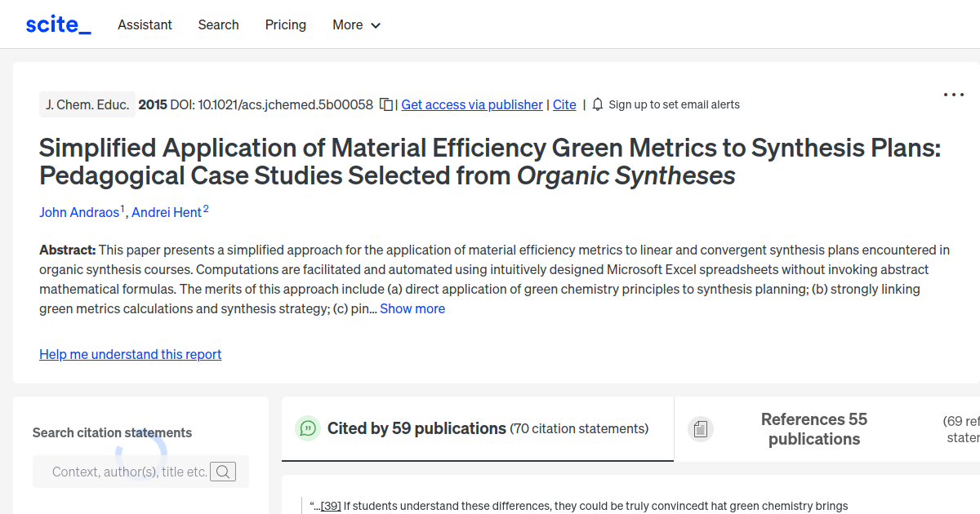The height and width of the screenshot is (514, 980).
Task: Click the scite_ logo
Action: [57, 24]
